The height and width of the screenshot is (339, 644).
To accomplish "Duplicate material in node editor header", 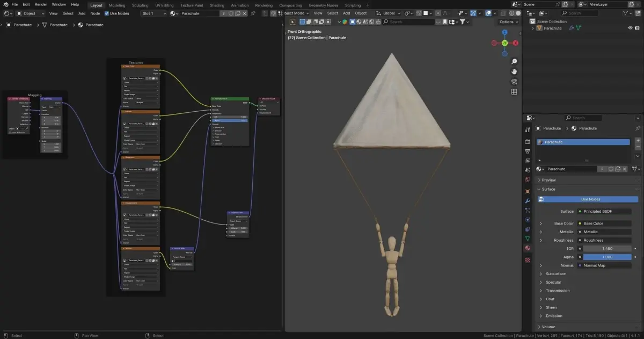I will pyautogui.click(x=238, y=13).
